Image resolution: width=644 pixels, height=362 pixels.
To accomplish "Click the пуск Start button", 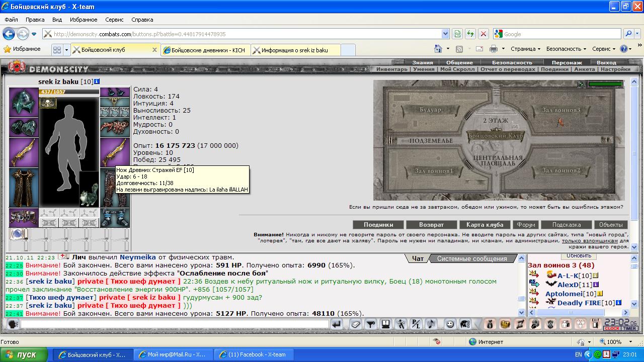I will point(24,354).
